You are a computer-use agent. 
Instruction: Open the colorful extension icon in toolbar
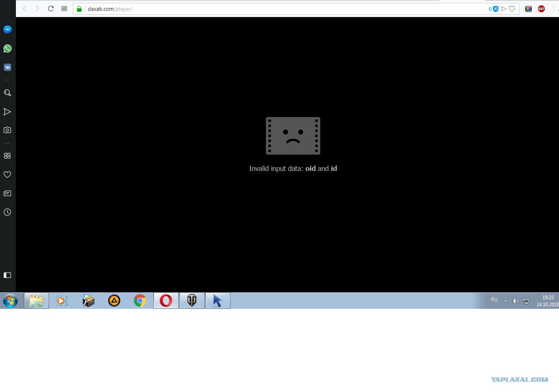click(528, 9)
